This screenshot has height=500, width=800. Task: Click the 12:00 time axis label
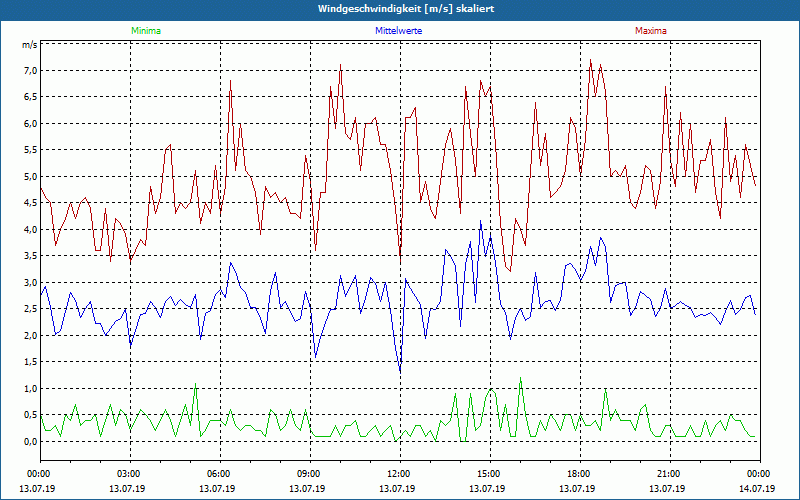[399, 474]
